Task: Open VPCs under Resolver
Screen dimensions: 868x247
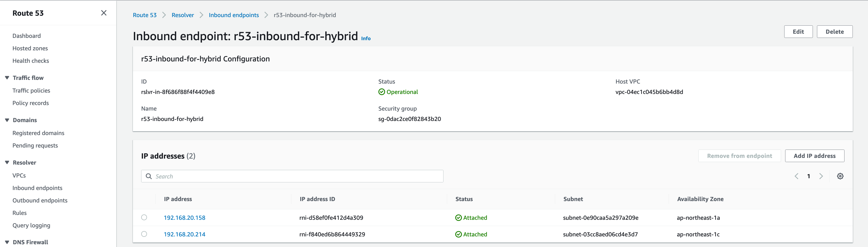Action: (19, 176)
